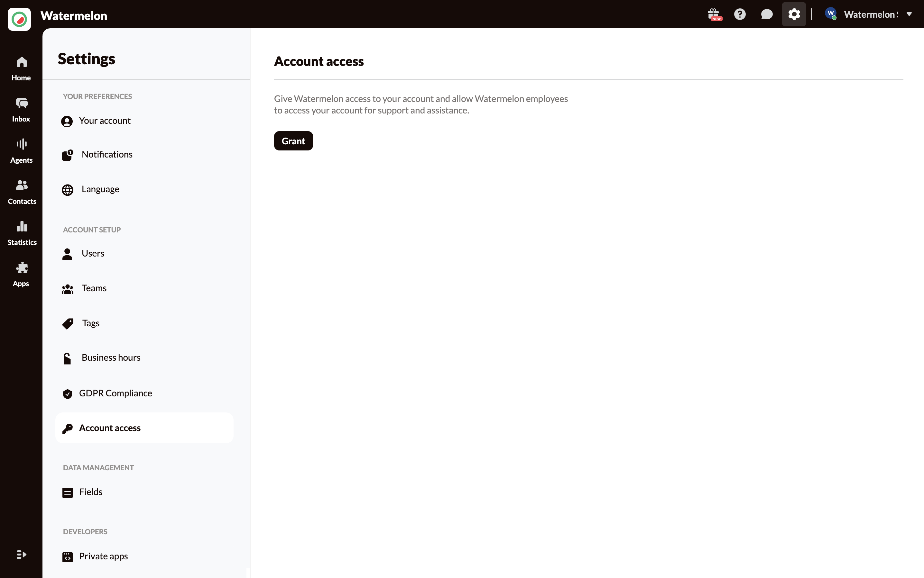This screenshot has height=578, width=924.
Task: Click the GDPR Compliance shield icon
Action: (67, 394)
